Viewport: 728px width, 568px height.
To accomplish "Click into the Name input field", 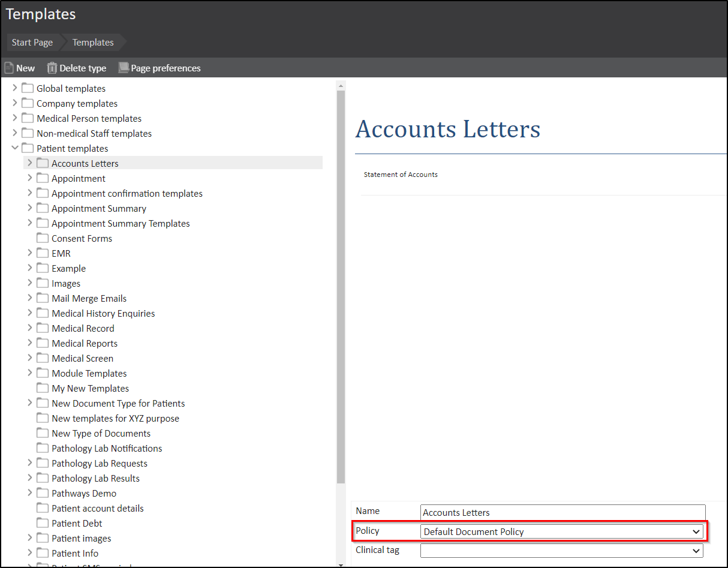I will coord(562,512).
